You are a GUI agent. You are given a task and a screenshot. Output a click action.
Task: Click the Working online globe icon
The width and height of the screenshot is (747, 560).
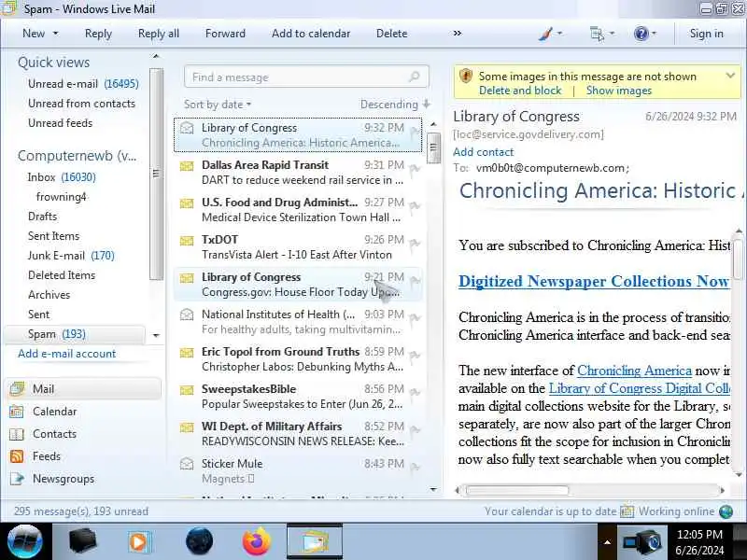pyautogui.click(x=726, y=511)
